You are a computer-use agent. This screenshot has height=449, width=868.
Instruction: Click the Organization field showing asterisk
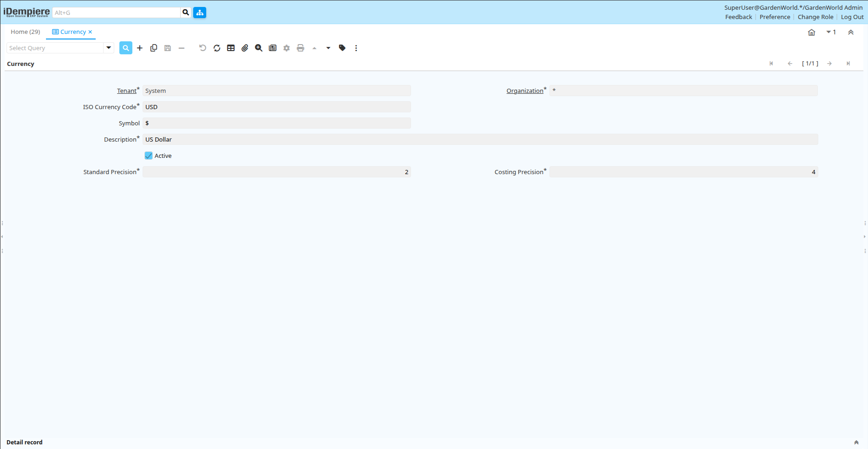[684, 91]
